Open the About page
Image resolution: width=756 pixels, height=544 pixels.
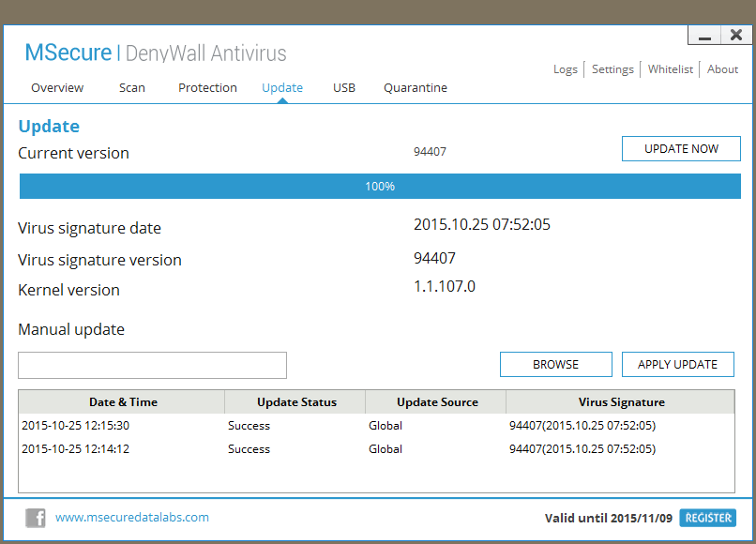click(x=723, y=69)
